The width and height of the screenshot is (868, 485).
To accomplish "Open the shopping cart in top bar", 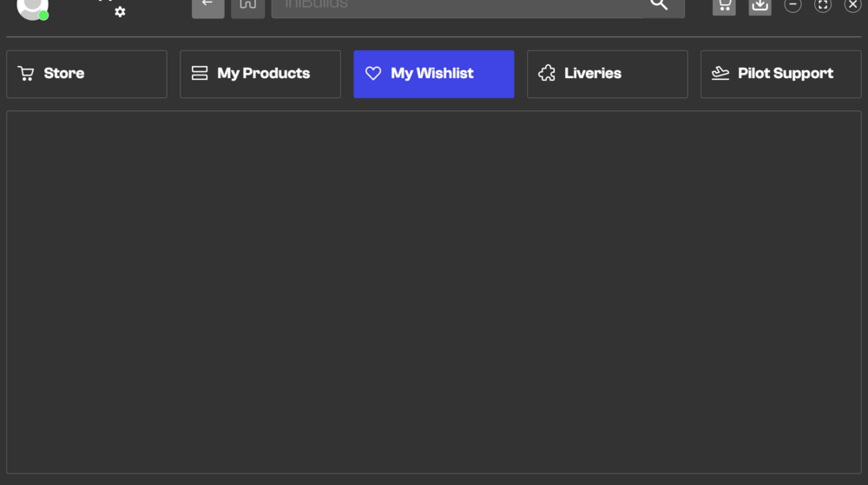I will click(723, 5).
